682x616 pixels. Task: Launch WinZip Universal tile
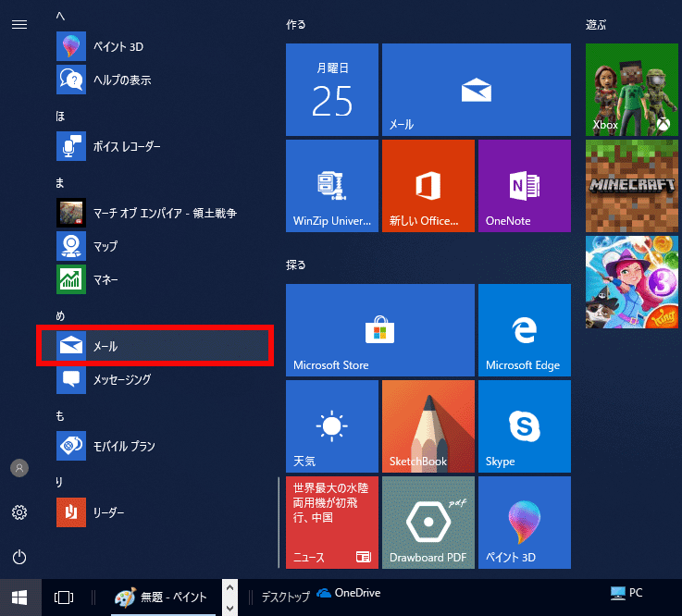332,186
